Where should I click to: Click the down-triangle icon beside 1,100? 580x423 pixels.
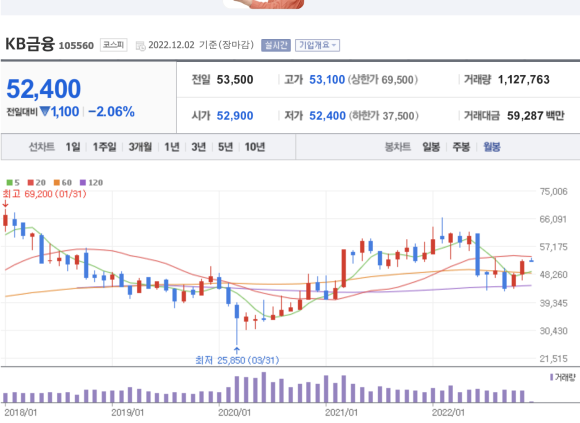point(45,111)
